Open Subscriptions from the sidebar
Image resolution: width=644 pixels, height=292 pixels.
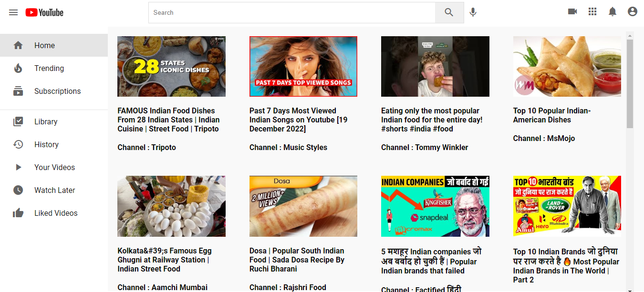(54, 91)
